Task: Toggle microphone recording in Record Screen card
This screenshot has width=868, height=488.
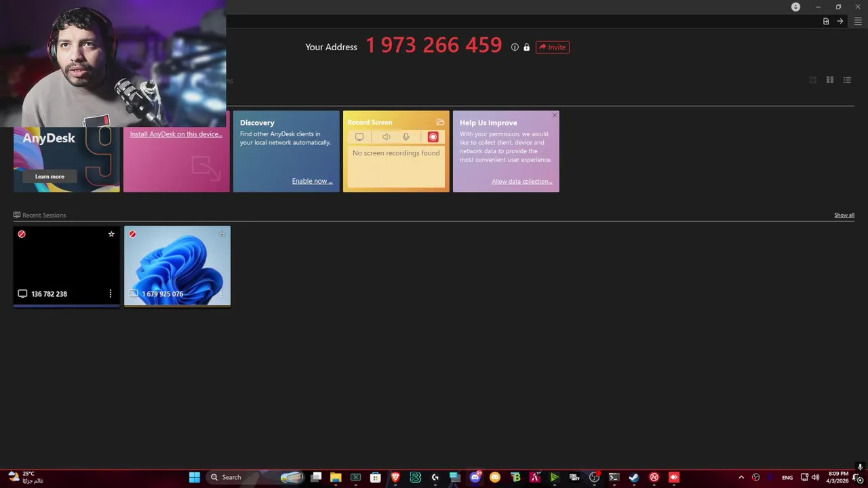Action: [x=406, y=137]
